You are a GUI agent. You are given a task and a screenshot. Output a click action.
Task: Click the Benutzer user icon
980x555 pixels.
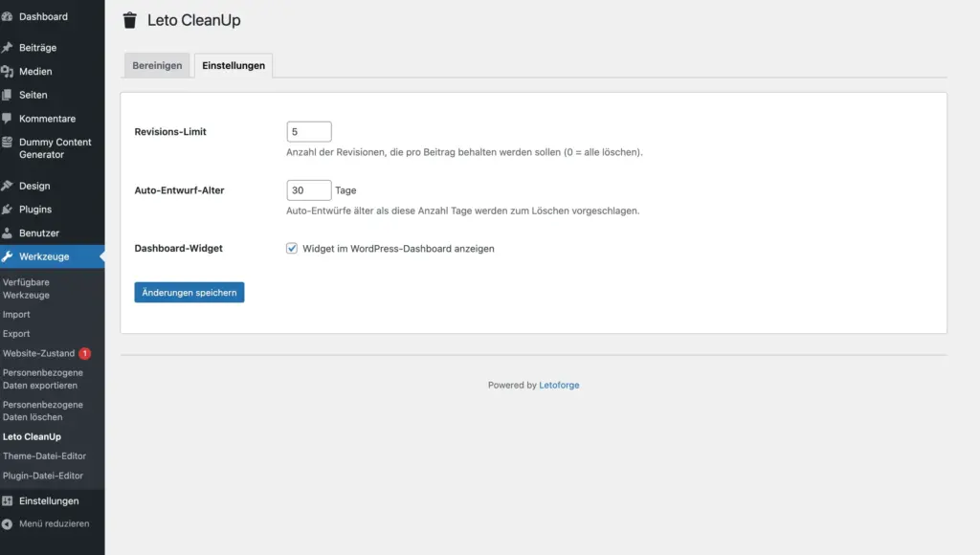(x=7, y=233)
